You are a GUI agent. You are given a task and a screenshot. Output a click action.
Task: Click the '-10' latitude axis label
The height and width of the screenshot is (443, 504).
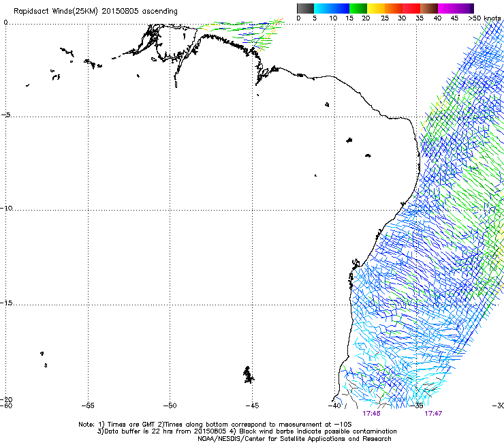(x=6, y=209)
